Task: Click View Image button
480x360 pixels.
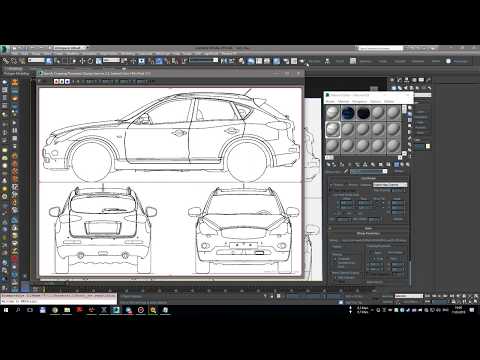Action: 395,252
